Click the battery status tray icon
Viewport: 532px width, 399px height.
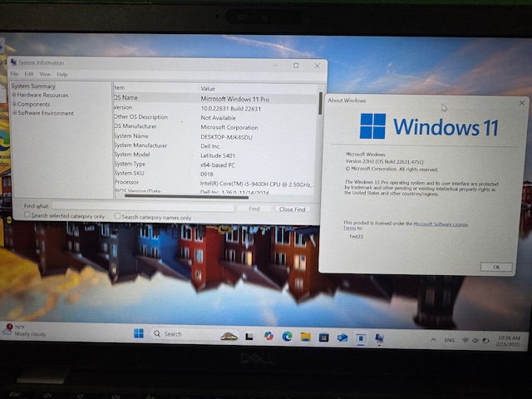[485, 341]
